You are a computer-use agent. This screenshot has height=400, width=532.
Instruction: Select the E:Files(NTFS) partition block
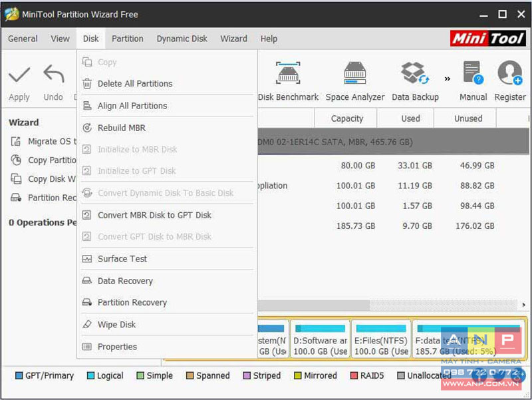pos(381,339)
